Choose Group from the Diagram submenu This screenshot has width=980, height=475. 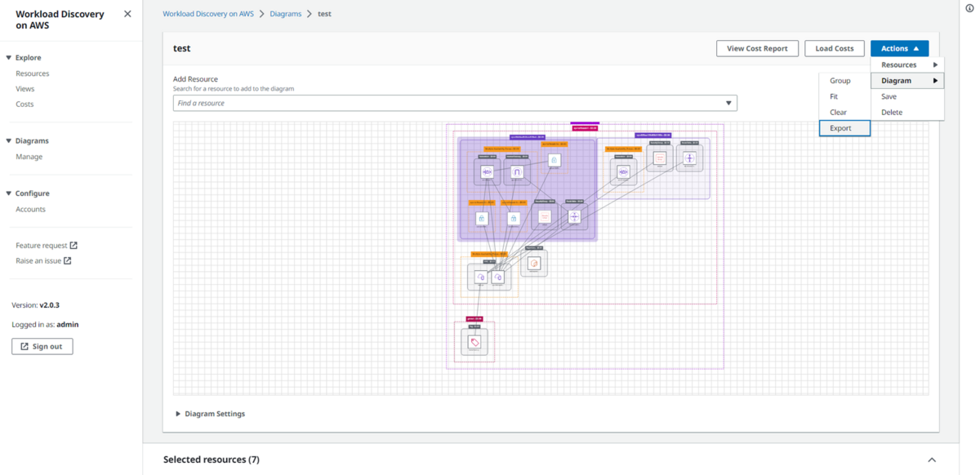coord(844,81)
